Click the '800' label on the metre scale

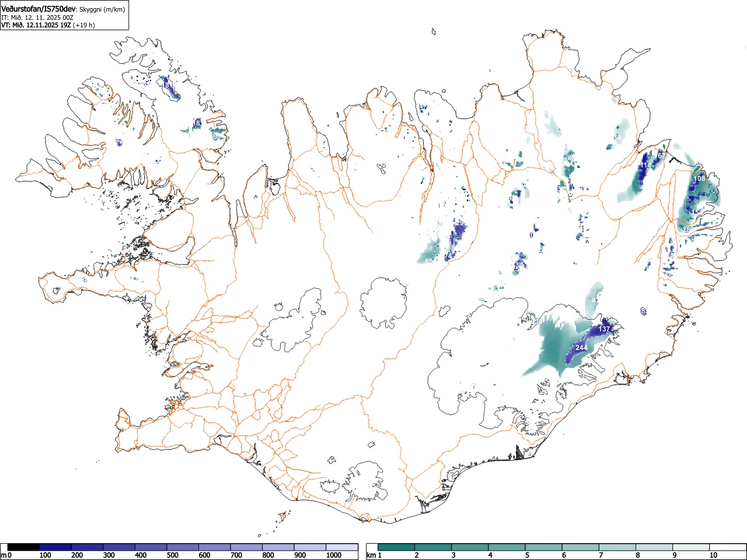268,555
